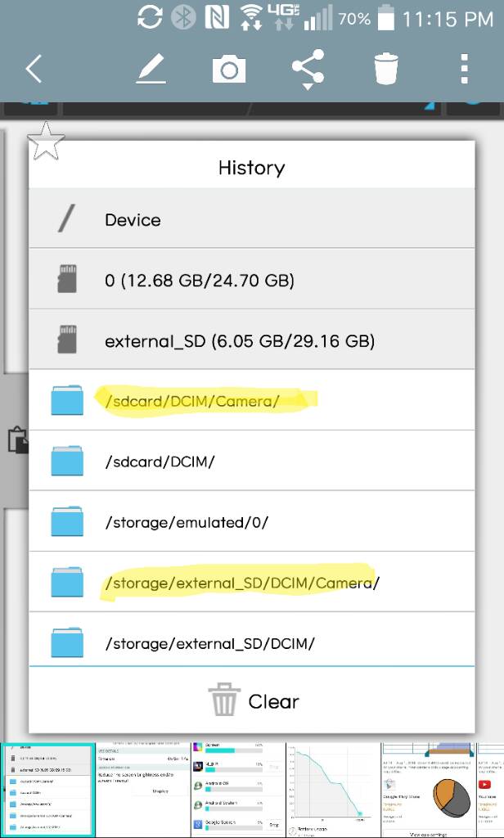This screenshot has height=838, width=504.
Task: Mark favorite with the star icon
Action: 46,141
